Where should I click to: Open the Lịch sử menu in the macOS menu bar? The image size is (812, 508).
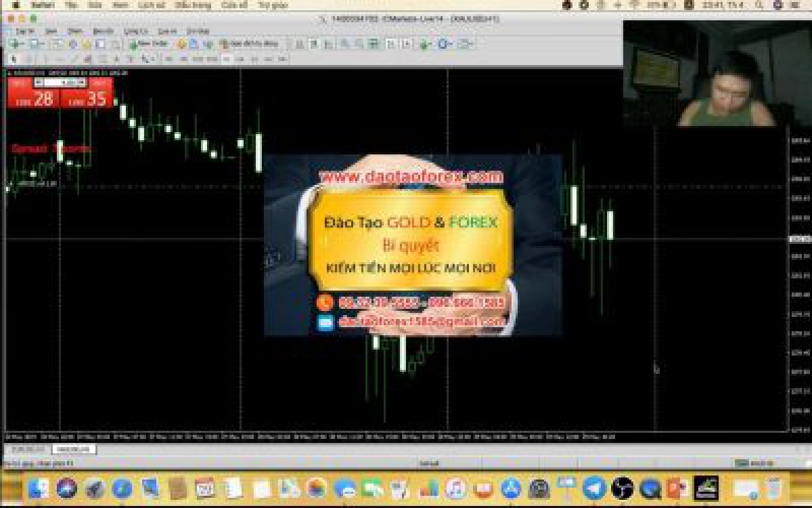coord(151,5)
